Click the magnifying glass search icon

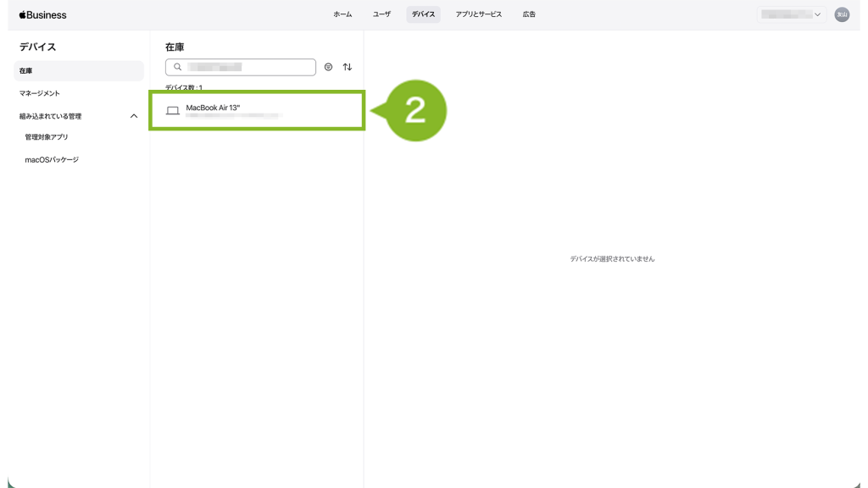tap(177, 67)
